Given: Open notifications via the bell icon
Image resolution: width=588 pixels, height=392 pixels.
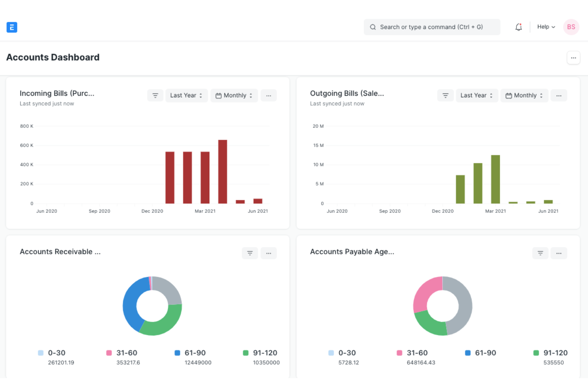Looking at the screenshot, I should 518,27.
